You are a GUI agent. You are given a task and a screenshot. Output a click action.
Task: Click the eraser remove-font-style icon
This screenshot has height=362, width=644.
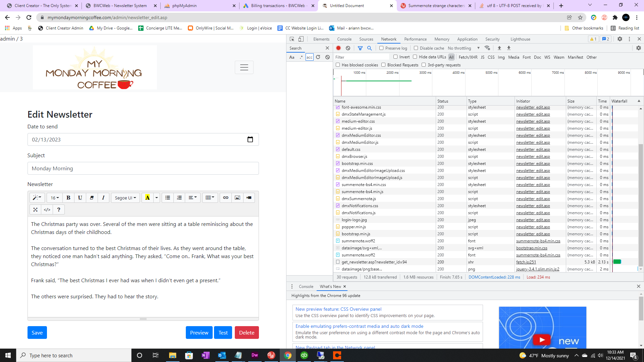(x=92, y=198)
